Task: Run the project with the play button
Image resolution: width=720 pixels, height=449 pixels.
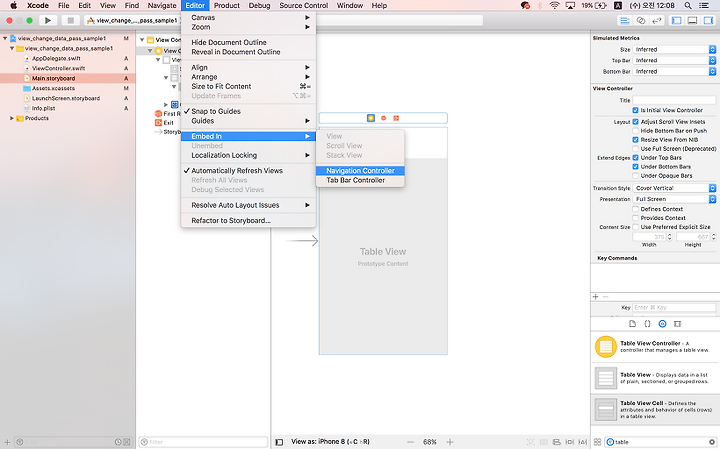Action: (x=47, y=20)
